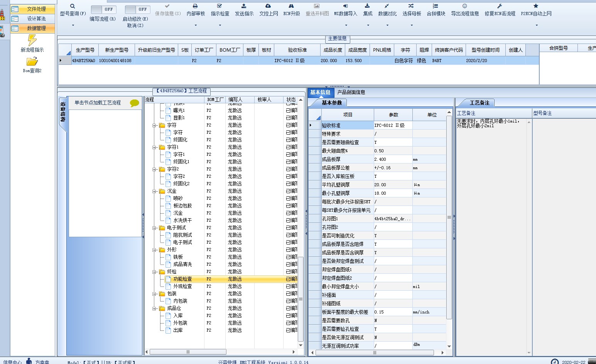Open the Bom查询2 folder icon
The width and height of the screenshot is (596, 364).
point(32,62)
